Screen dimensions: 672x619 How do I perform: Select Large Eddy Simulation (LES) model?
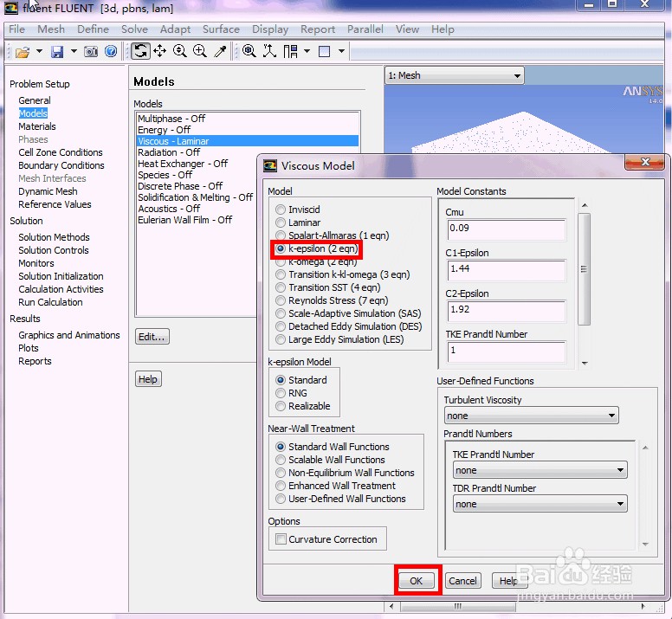(281, 339)
